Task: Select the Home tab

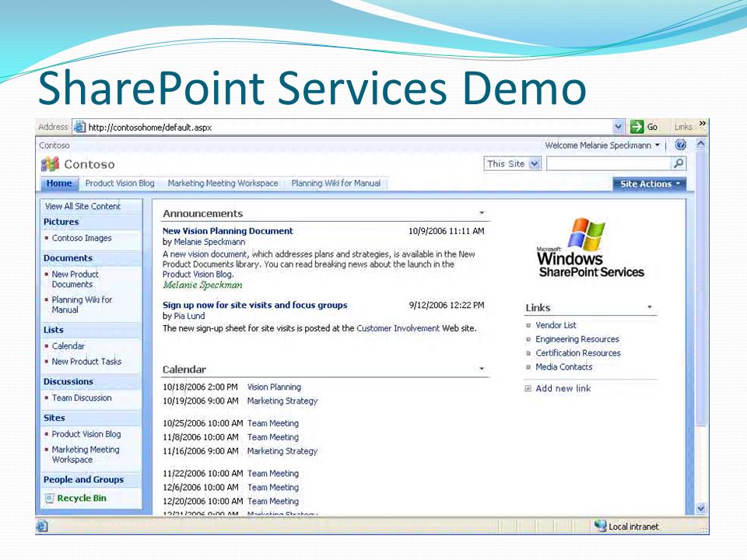Action: 59,184
